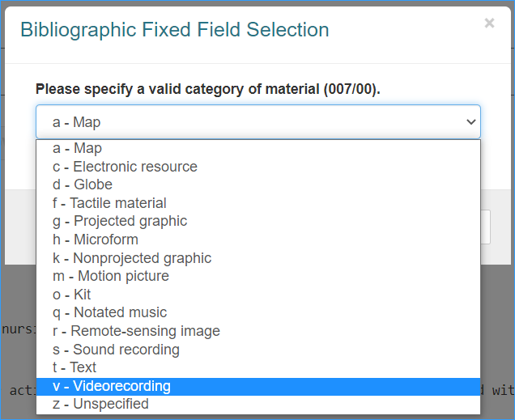
Task: Click the category of material select box
Action: pyautogui.click(x=258, y=121)
